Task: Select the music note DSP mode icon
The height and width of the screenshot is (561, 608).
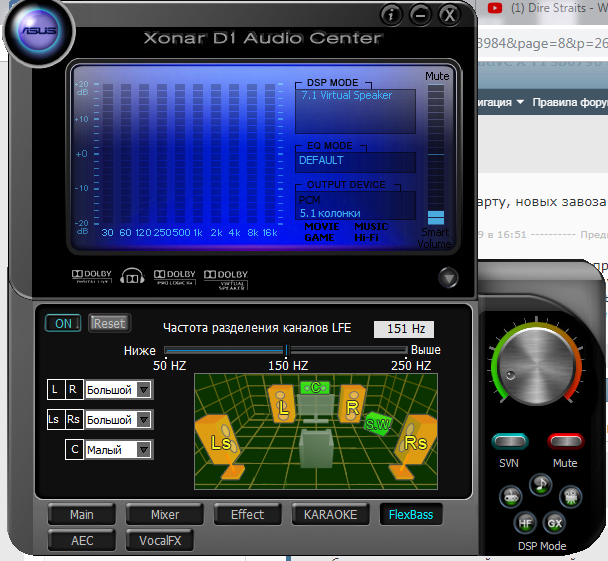Action: pyautogui.click(x=541, y=484)
